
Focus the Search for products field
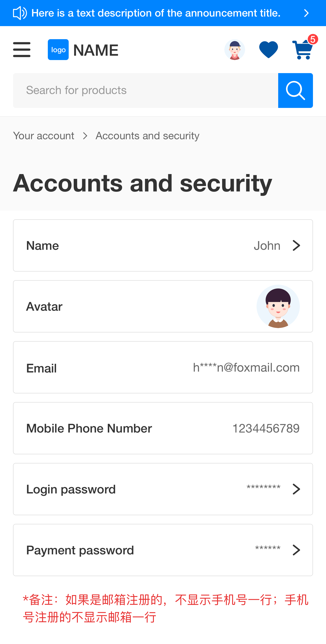click(145, 91)
